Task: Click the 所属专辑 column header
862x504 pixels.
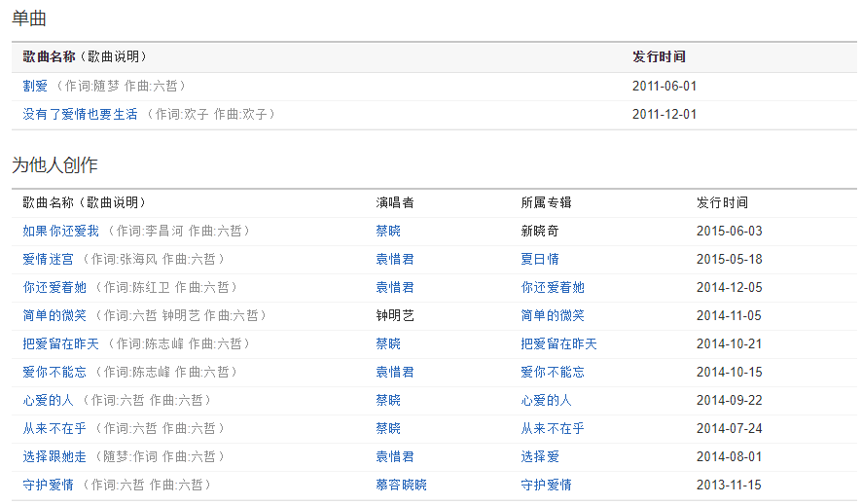Action: coord(546,202)
